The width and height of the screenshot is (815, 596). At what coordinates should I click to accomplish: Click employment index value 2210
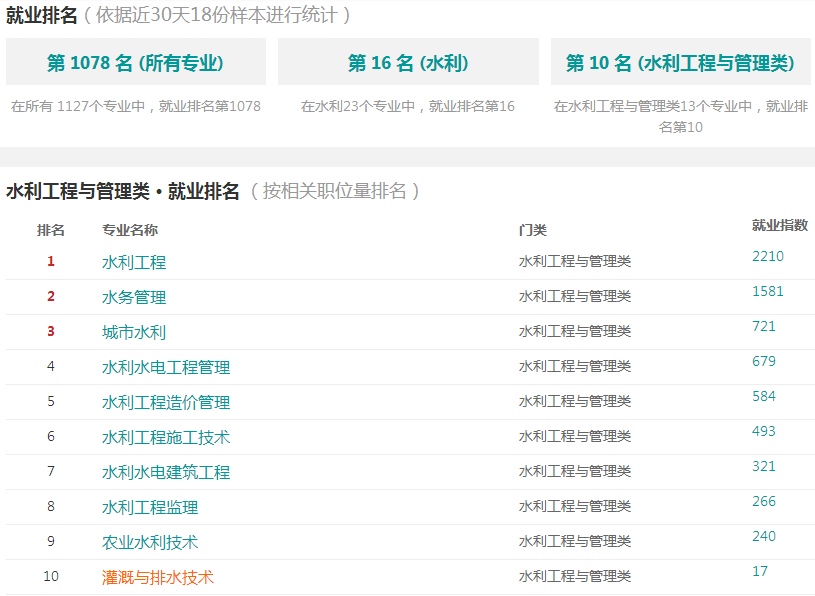(768, 256)
